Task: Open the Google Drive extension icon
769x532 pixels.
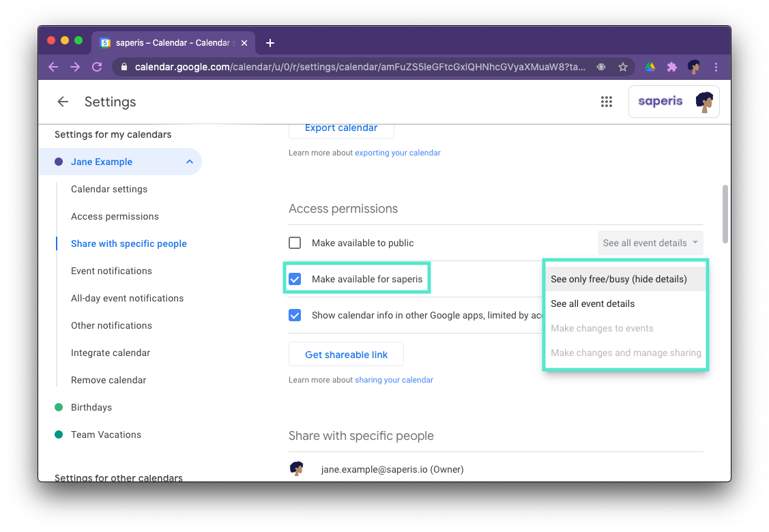Action: pos(650,67)
